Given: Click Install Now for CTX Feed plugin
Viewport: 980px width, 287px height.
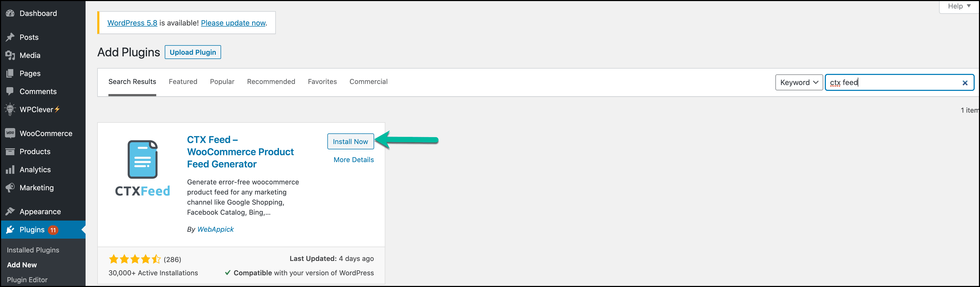Looking at the screenshot, I should (350, 141).
